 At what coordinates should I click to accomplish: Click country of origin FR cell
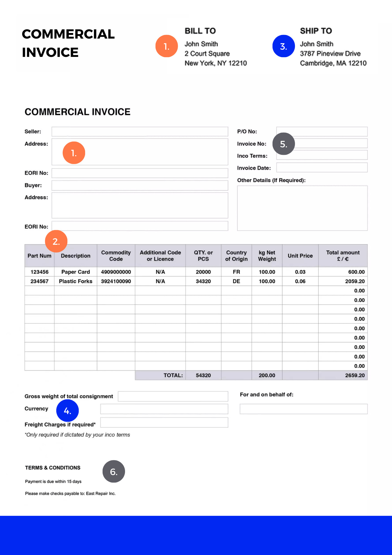click(236, 272)
